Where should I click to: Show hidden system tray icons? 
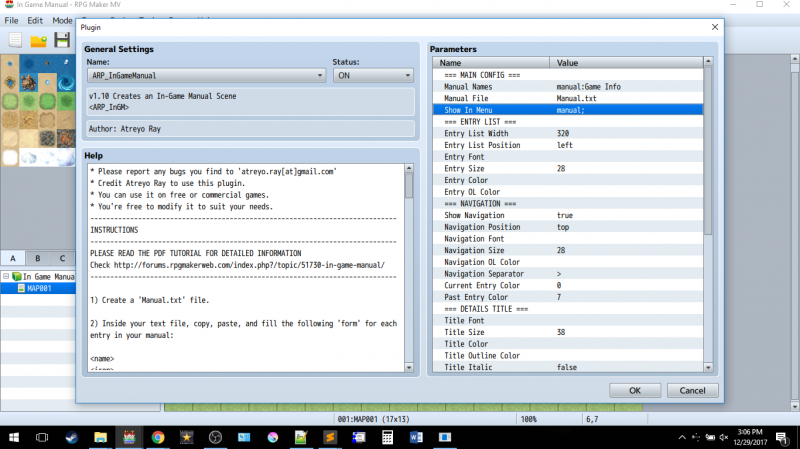point(682,437)
